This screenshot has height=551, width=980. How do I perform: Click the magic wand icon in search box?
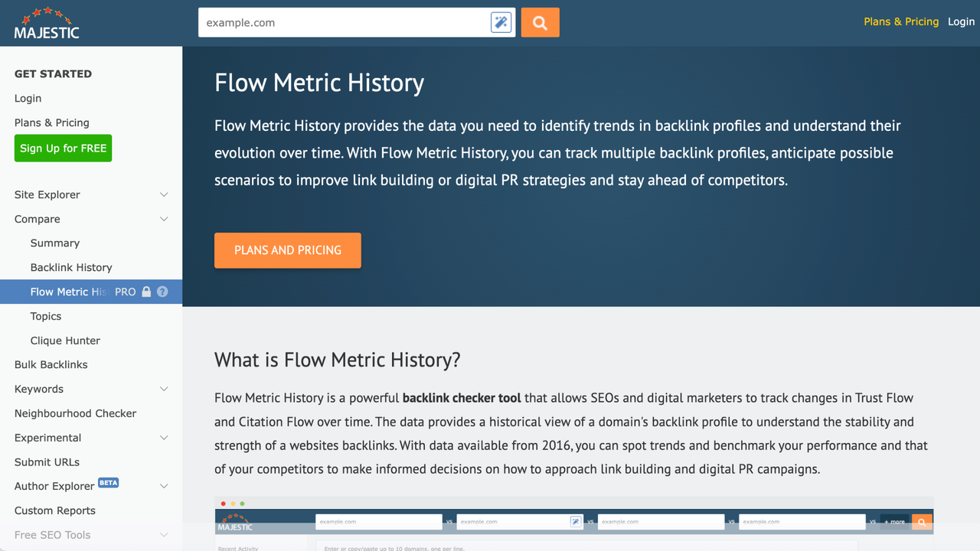(501, 23)
